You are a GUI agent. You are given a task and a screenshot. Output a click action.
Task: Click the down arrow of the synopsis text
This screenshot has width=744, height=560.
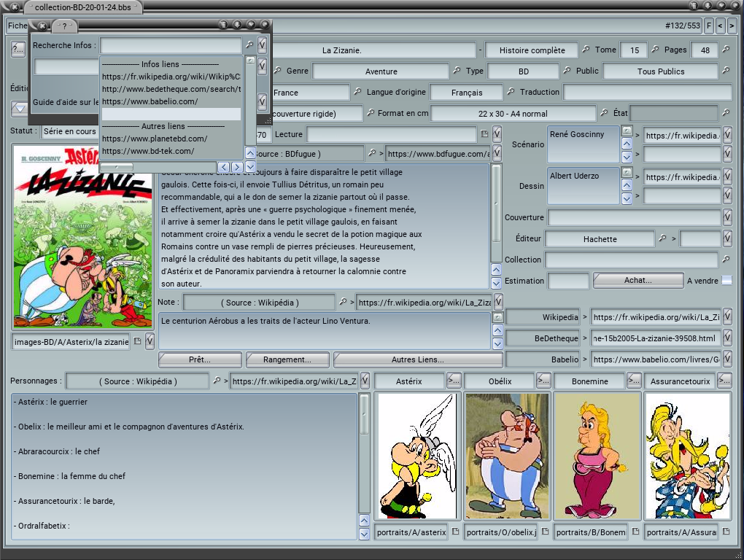coord(496,283)
